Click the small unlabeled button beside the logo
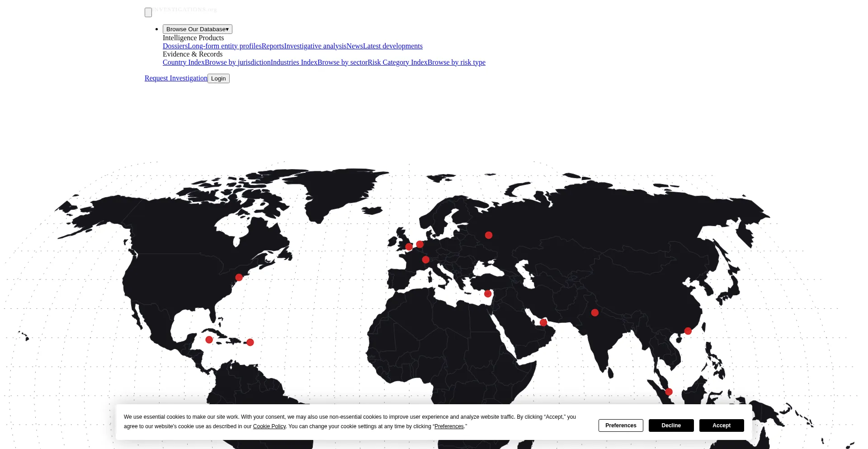 (x=148, y=13)
